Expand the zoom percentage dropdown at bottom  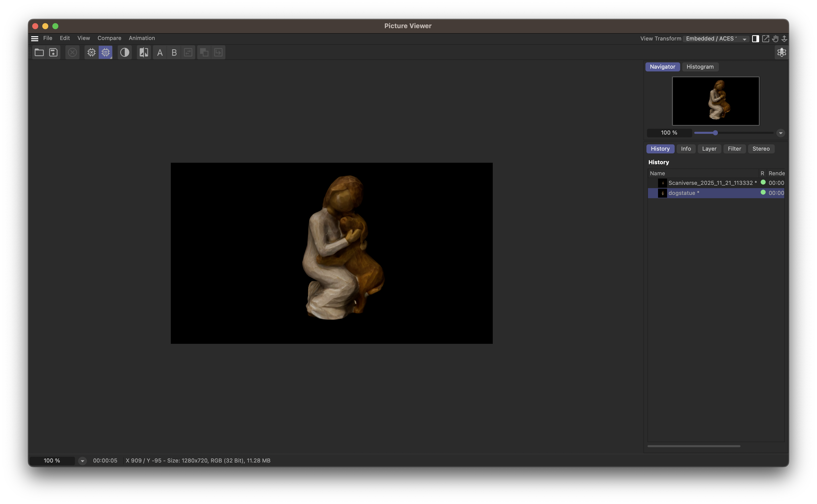point(82,460)
